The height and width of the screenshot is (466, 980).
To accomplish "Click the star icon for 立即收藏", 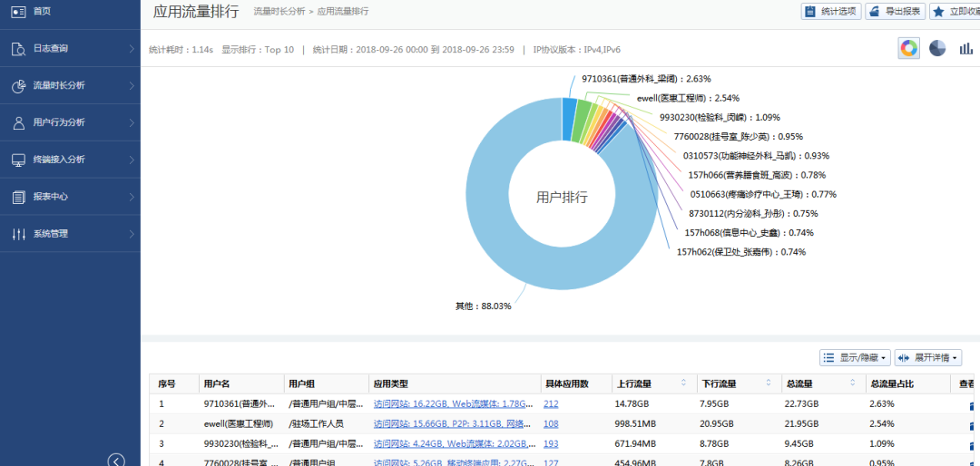I will pyautogui.click(x=939, y=11).
